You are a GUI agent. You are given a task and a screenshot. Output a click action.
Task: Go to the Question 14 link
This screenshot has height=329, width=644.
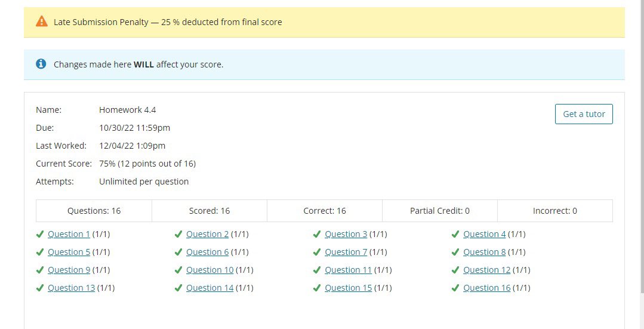(x=210, y=288)
